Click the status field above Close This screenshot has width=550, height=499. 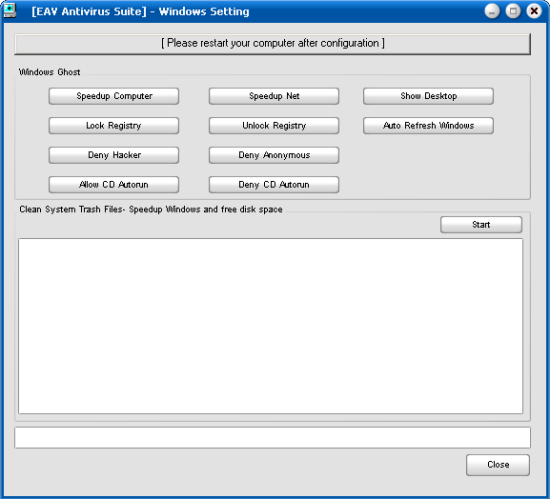click(x=273, y=438)
